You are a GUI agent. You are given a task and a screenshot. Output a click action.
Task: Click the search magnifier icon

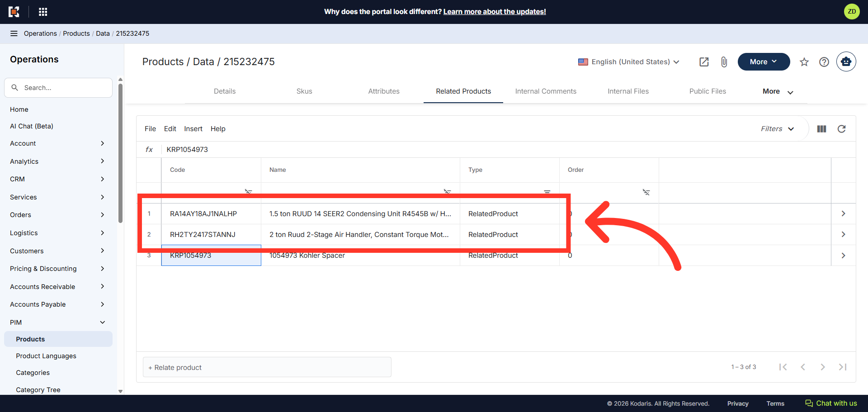(x=15, y=88)
